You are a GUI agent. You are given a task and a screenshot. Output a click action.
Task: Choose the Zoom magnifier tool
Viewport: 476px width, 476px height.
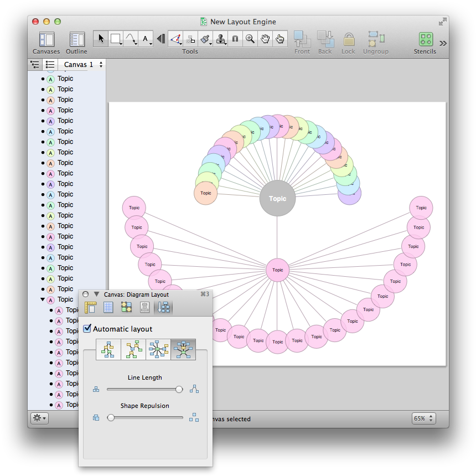click(x=250, y=39)
